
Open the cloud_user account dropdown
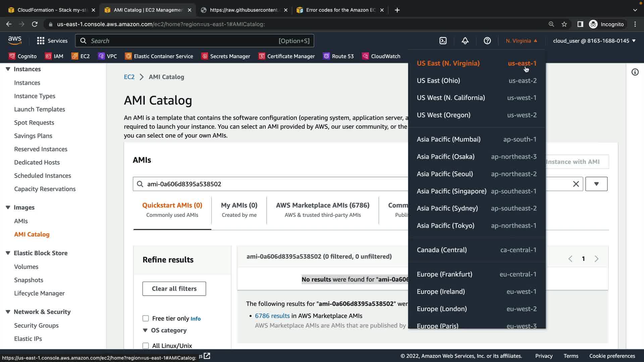594,41
